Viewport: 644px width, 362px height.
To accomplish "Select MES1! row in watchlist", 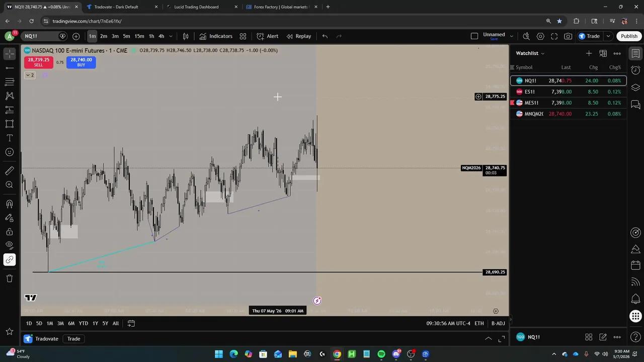I will (569, 103).
